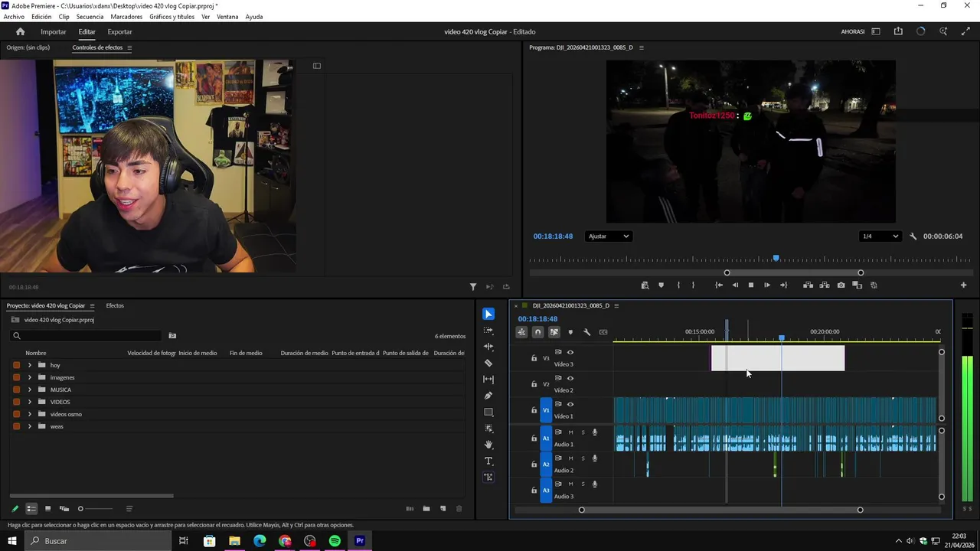The height and width of the screenshot is (551, 980).
Task: Select the Rectangle tool
Action: [488, 412]
